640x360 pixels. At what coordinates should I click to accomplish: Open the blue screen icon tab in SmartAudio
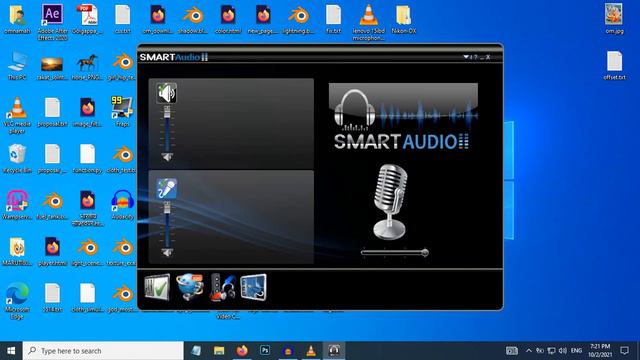pyautogui.click(x=253, y=287)
